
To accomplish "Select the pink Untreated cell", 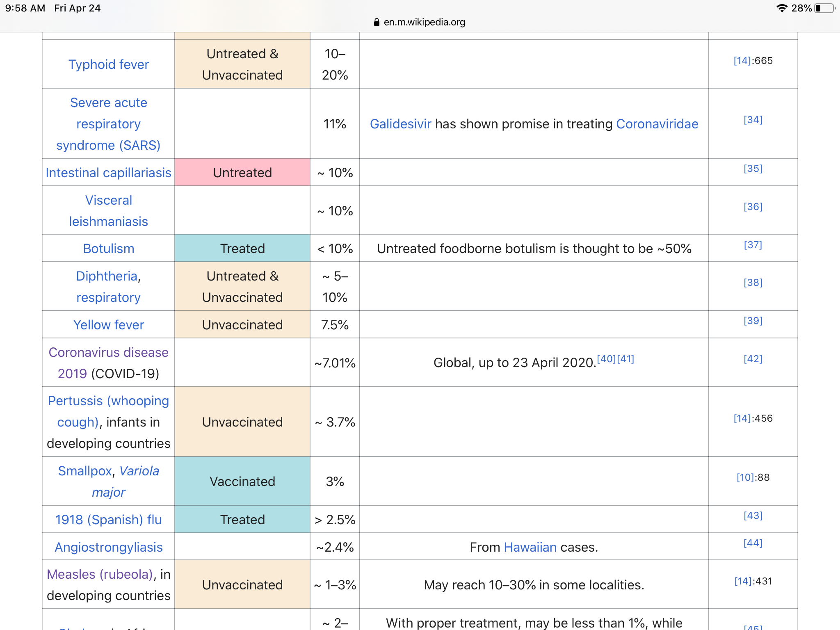I will pyautogui.click(x=242, y=173).
